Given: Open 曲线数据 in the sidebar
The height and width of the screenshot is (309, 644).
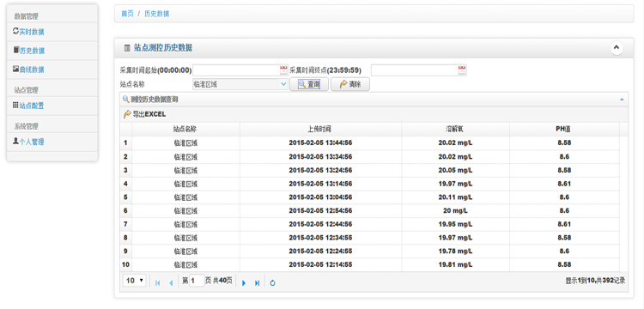Looking at the screenshot, I should point(28,70).
